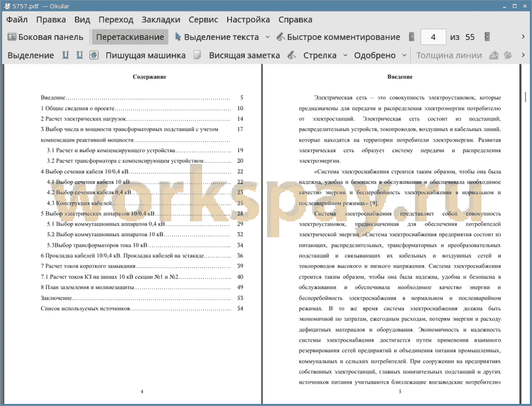This screenshot has height=406, width=532.
Task: Close the Okular window
Action: (x=524, y=6)
